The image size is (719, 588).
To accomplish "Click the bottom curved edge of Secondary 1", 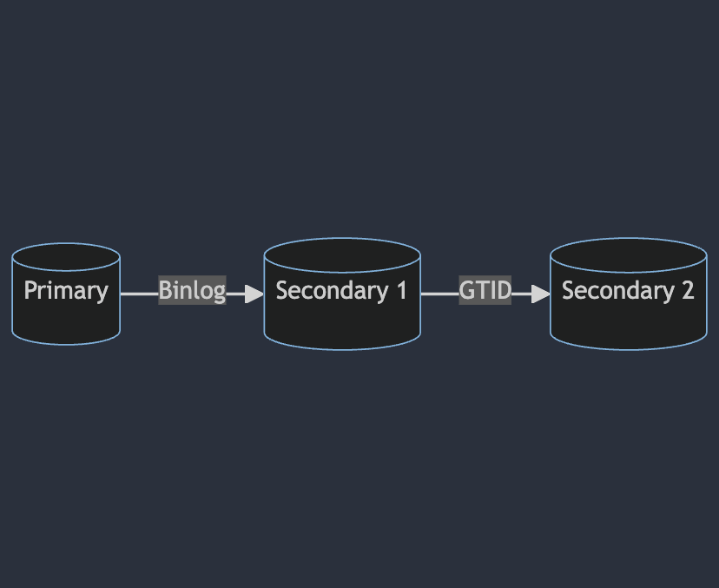I will pos(342,348).
